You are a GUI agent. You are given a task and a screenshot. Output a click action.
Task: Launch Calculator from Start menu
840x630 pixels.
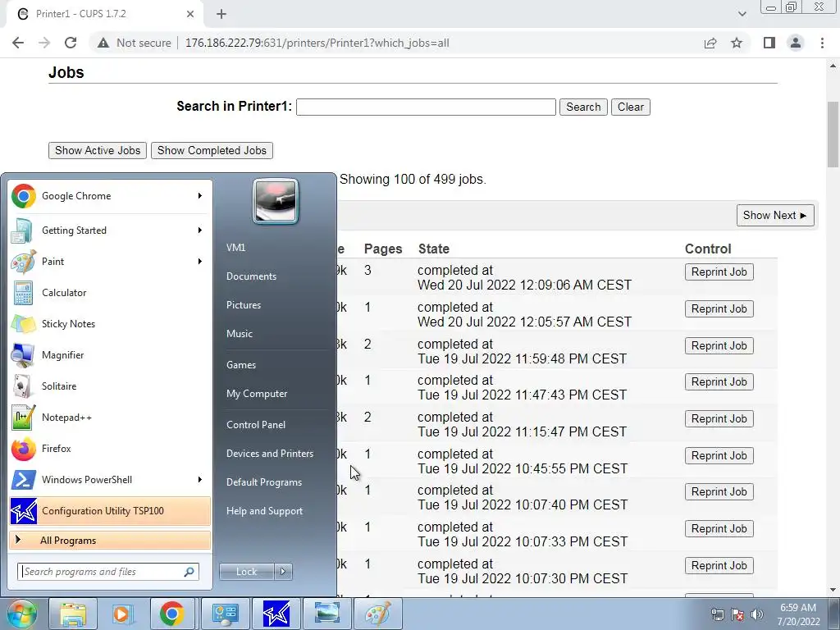click(110, 293)
